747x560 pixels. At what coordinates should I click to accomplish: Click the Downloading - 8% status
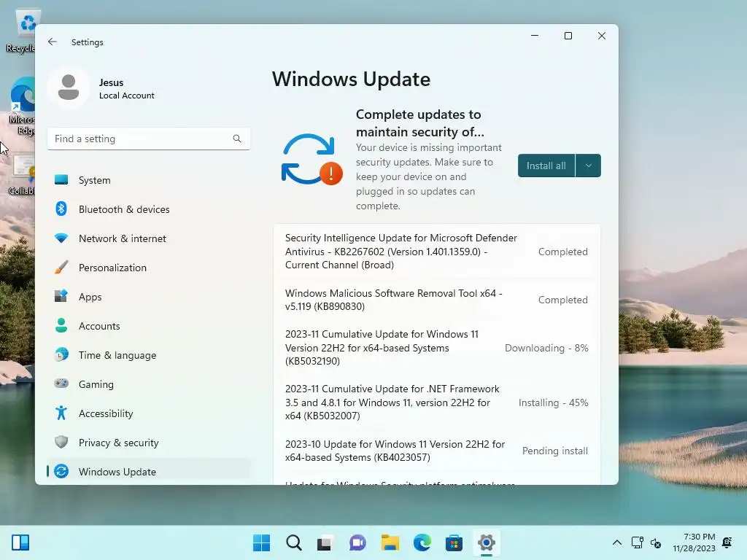point(546,348)
